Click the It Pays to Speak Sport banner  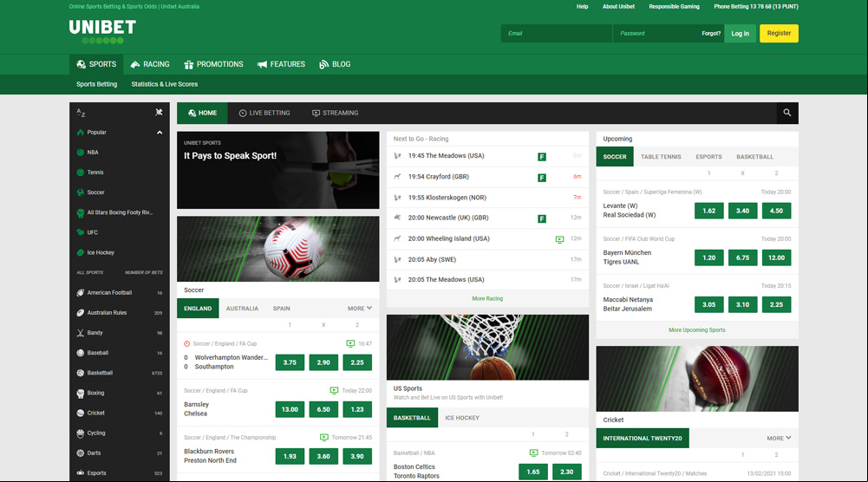click(x=277, y=170)
